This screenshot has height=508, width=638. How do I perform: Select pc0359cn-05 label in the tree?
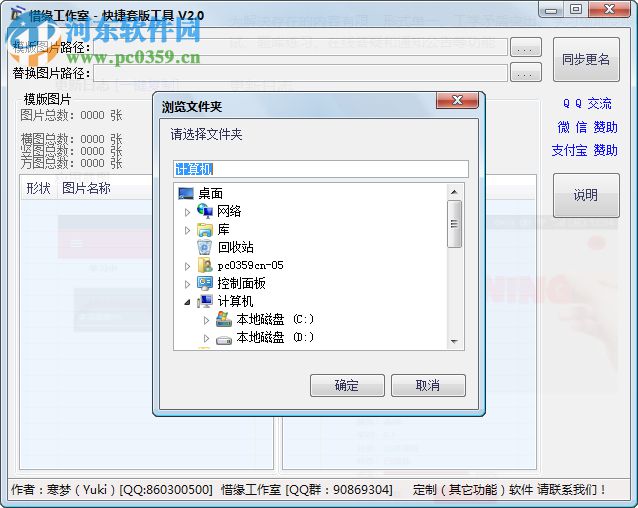251,265
